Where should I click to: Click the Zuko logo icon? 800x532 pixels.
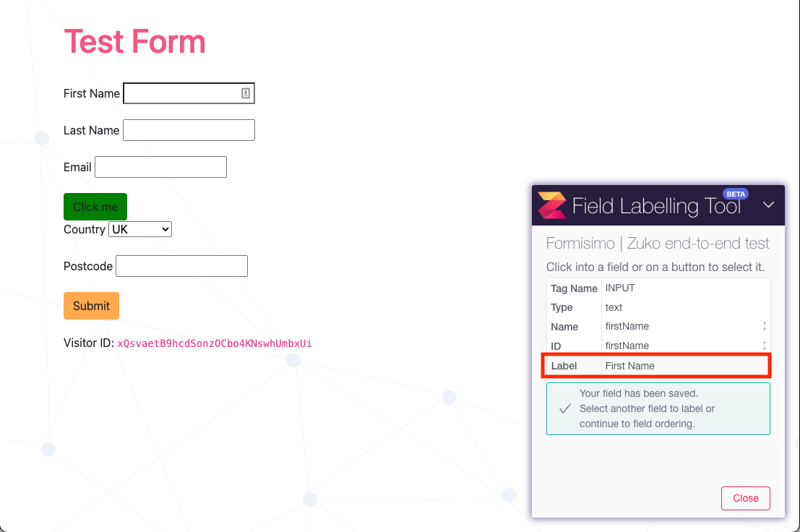coord(551,205)
